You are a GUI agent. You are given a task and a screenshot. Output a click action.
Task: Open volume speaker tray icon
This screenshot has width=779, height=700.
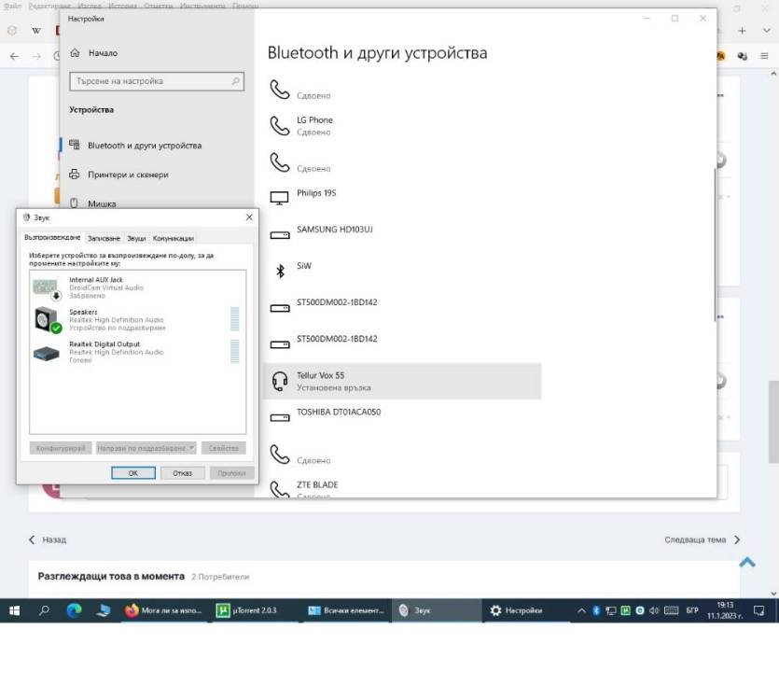(654, 610)
